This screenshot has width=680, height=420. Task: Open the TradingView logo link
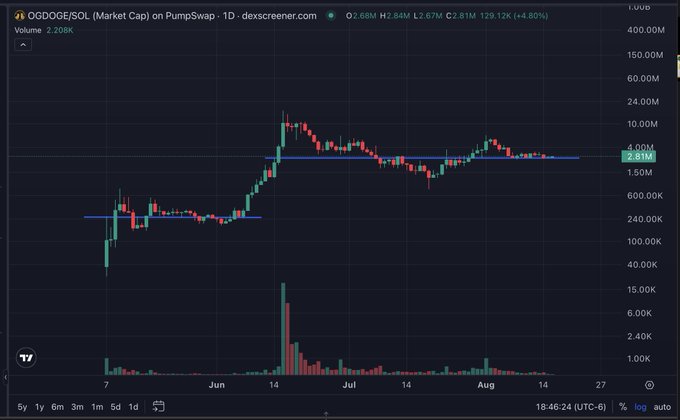point(26,358)
